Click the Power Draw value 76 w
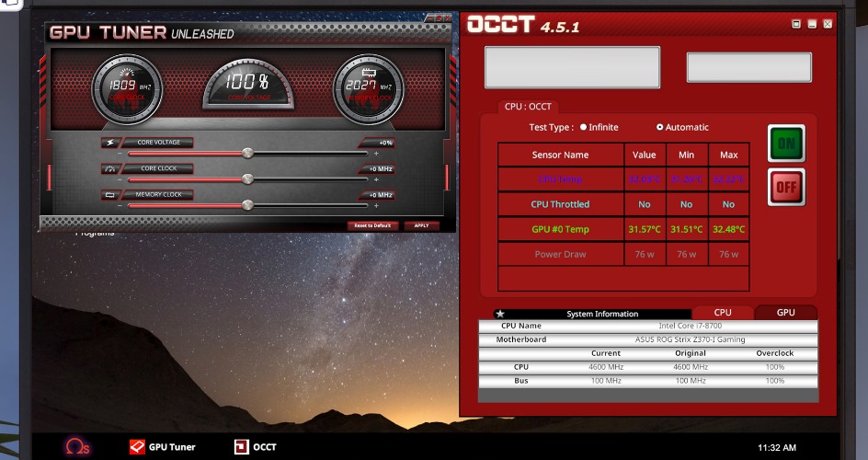This screenshot has height=460, width=868. tap(645, 254)
